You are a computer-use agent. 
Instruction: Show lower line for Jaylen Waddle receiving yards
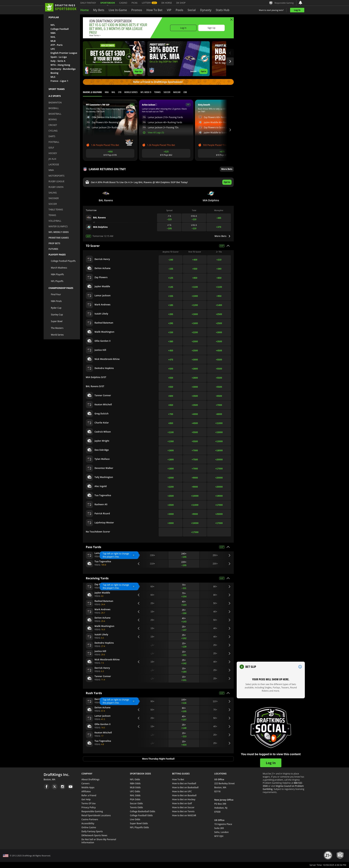click(x=139, y=595)
